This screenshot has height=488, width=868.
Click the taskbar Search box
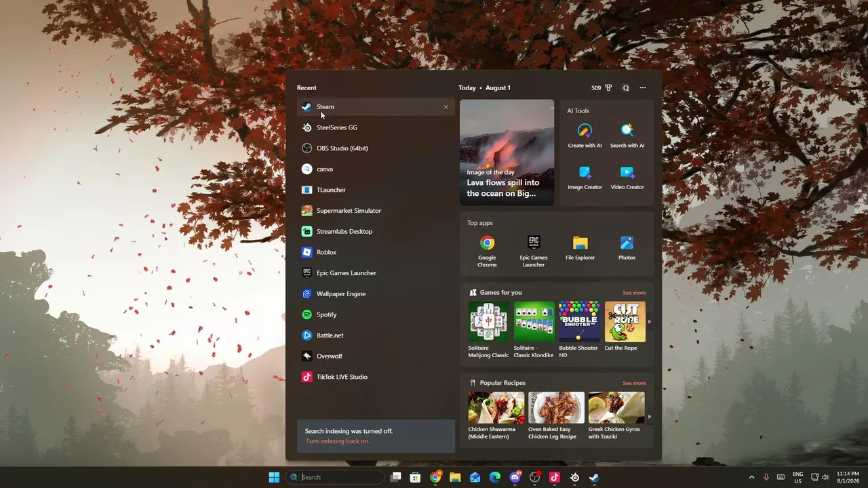335,477
